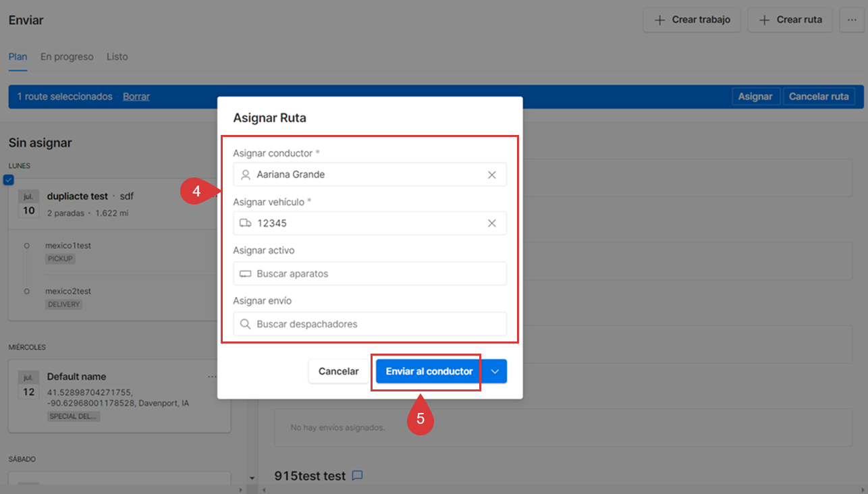Switch to the En progreso tab
868x494 pixels.
coord(67,57)
